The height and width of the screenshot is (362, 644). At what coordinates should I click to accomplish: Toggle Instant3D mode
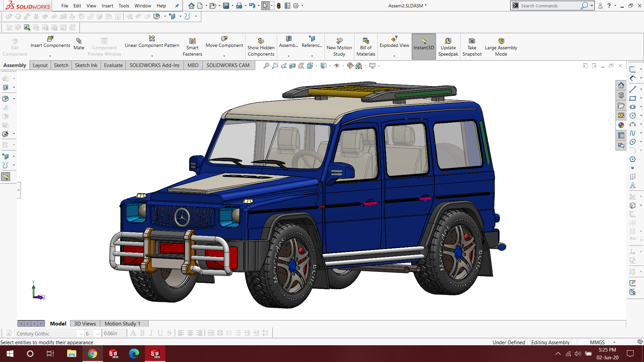[x=424, y=47]
